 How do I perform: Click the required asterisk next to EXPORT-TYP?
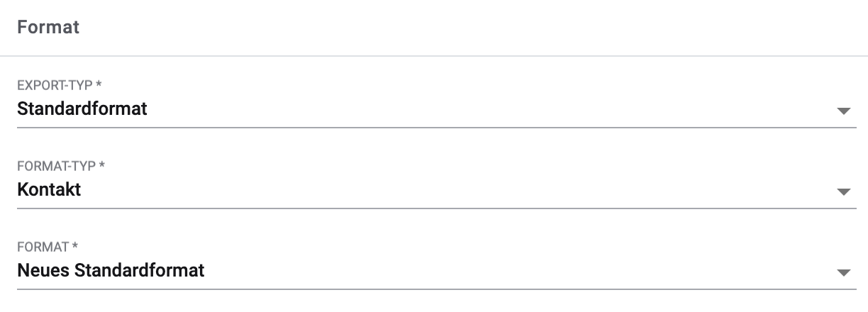click(x=99, y=85)
